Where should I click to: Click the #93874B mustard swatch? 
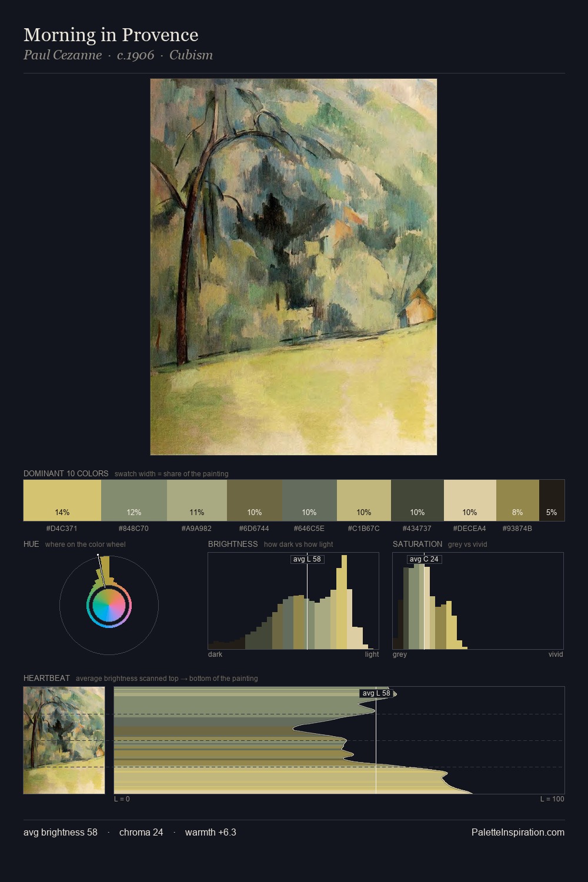517,500
